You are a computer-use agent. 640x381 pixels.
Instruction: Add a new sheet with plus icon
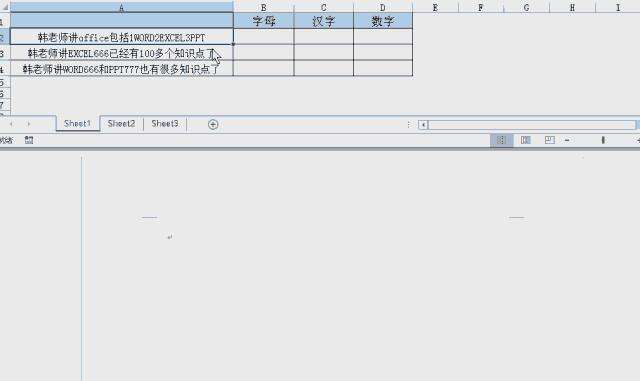pos(213,125)
